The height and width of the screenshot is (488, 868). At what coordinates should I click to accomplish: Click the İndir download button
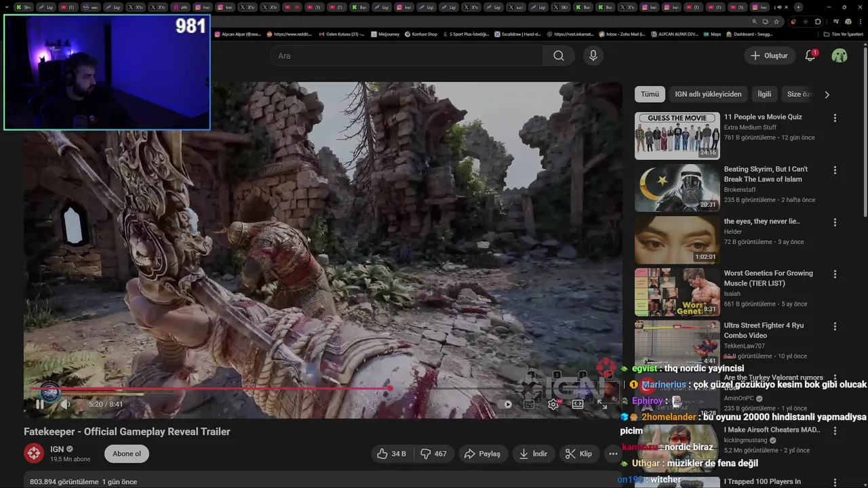point(533,453)
